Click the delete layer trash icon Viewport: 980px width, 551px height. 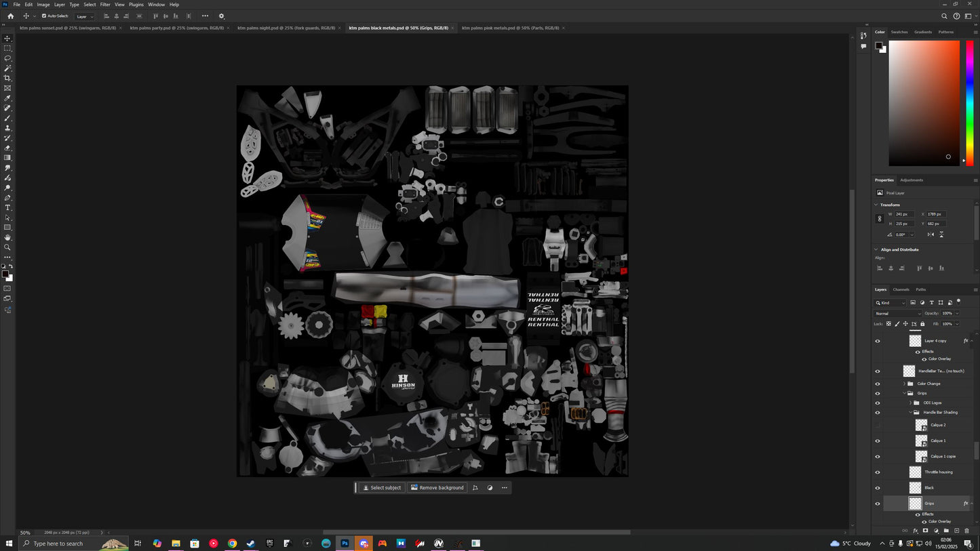(x=966, y=531)
